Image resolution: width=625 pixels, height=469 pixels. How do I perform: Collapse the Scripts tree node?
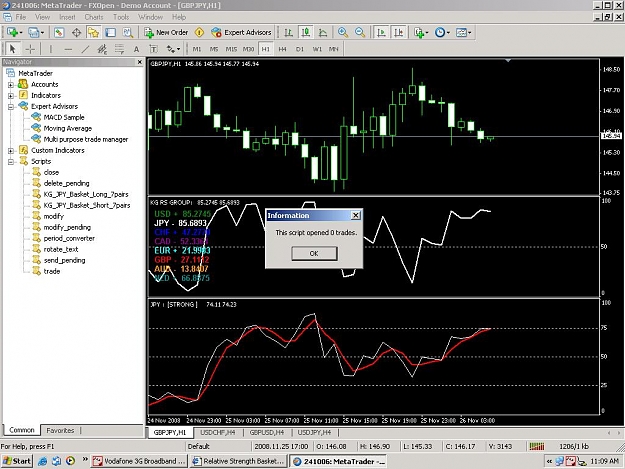[11, 161]
